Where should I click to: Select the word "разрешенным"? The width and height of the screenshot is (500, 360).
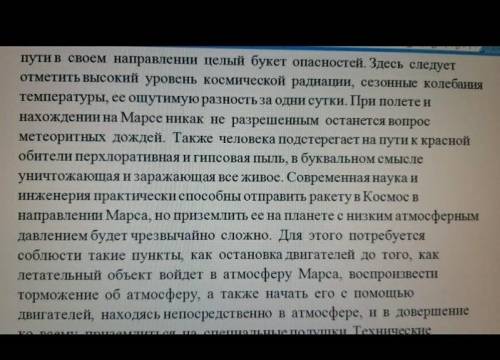pos(275,120)
